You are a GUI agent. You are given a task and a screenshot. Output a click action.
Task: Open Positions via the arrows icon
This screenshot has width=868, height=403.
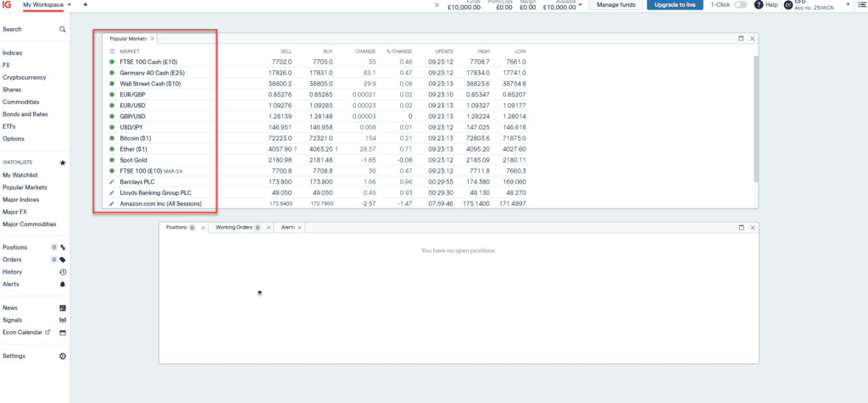coord(63,248)
